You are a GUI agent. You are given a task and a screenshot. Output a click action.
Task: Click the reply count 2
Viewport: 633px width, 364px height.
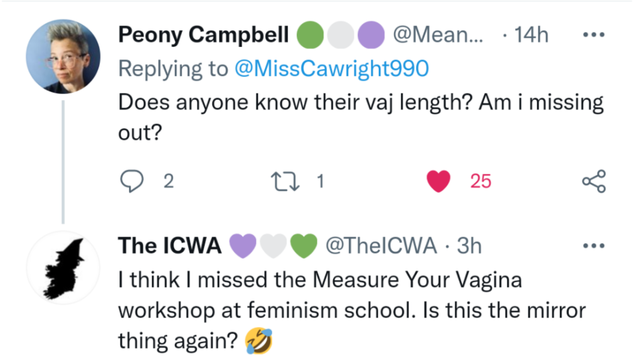coord(169,181)
